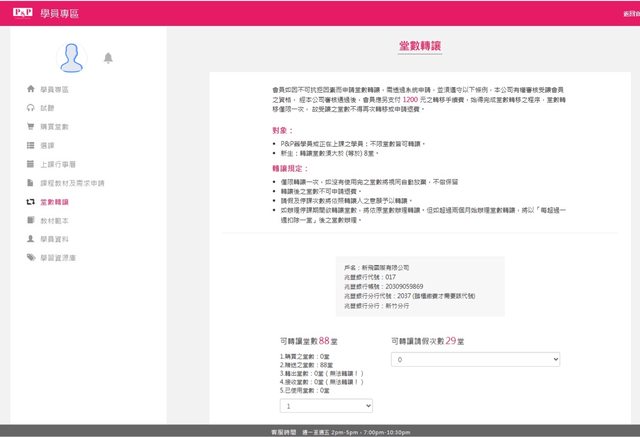This screenshot has width=640, height=437.
Task: Click the person icon for 學員資料
Action: click(x=30, y=240)
